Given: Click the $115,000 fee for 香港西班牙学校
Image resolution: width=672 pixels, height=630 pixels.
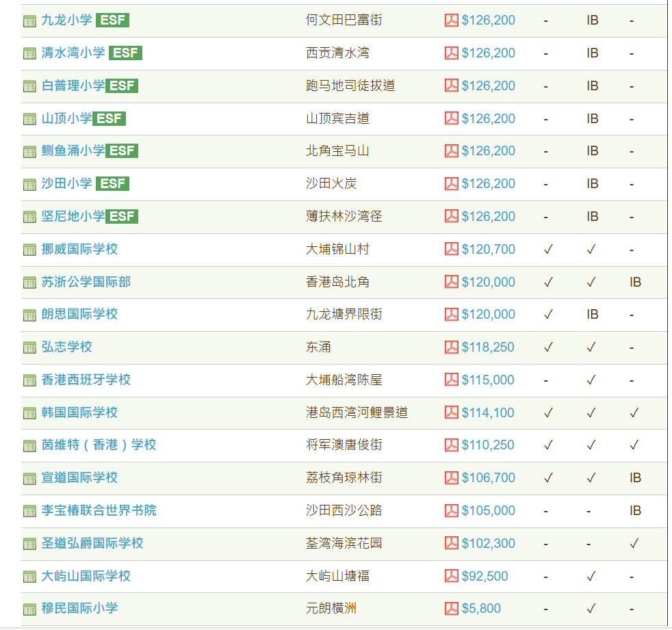Looking at the screenshot, I should coord(488,380).
